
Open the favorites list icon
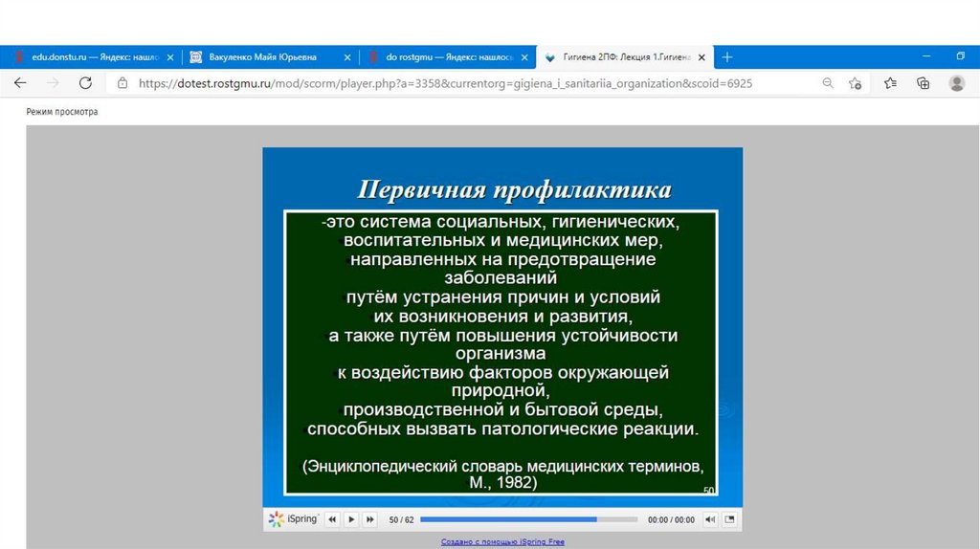point(891,83)
